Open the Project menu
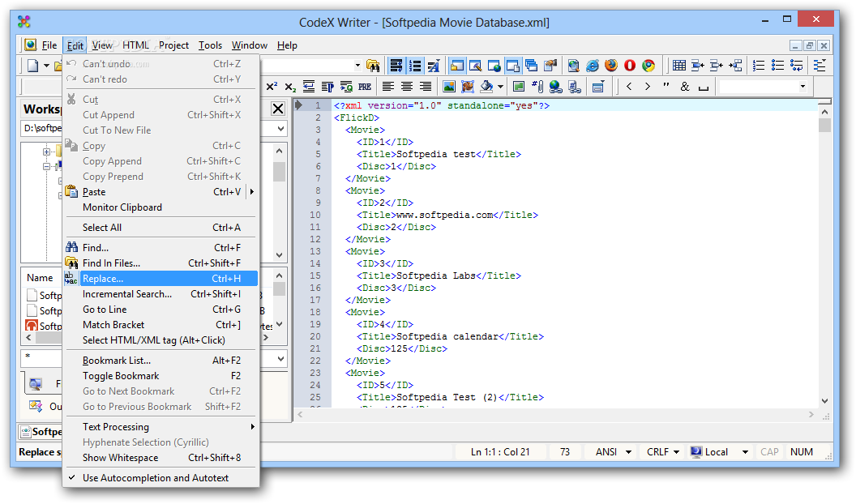This screenshot has width=856, height=504. tap(173, 45)
